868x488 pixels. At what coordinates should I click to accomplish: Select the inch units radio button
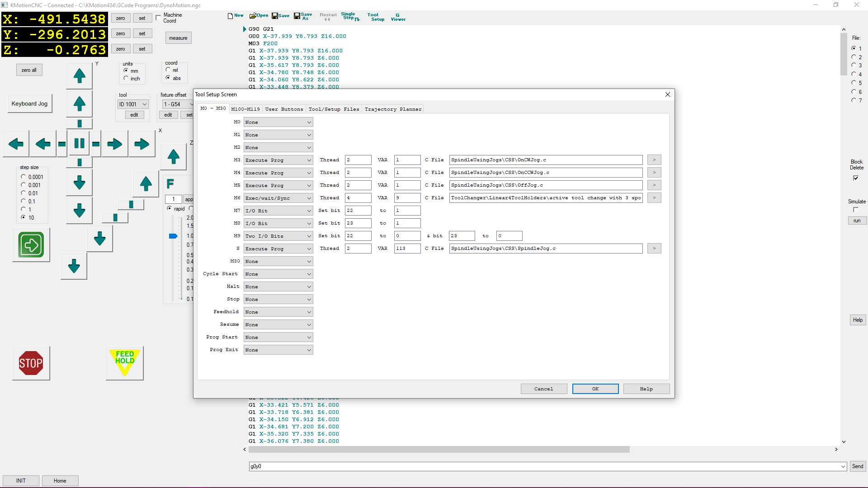126,79
